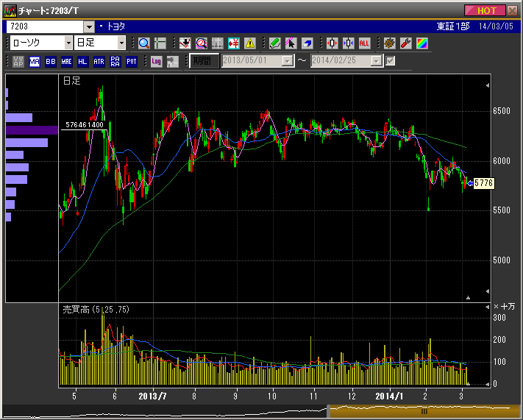Viewport: 523px width, 420px height.
Task: Open the wrench settings icon
Action: tap(405, 43)
